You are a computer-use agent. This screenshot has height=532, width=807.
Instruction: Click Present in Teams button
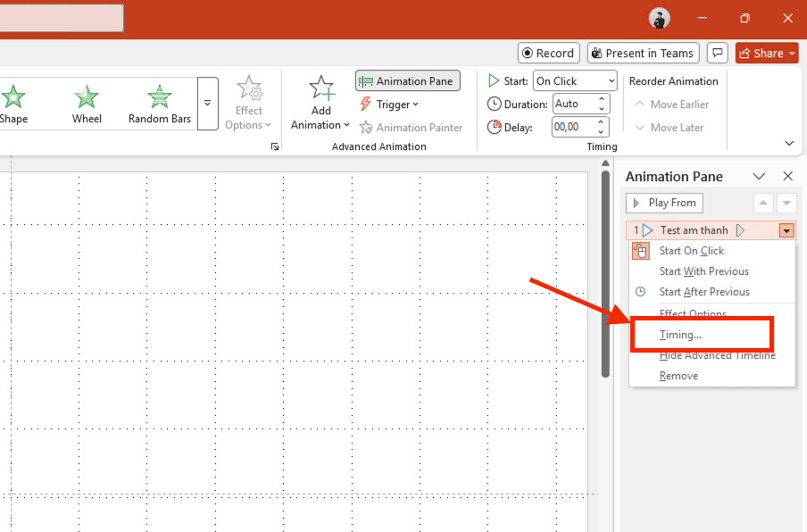(x=643, y=53)
